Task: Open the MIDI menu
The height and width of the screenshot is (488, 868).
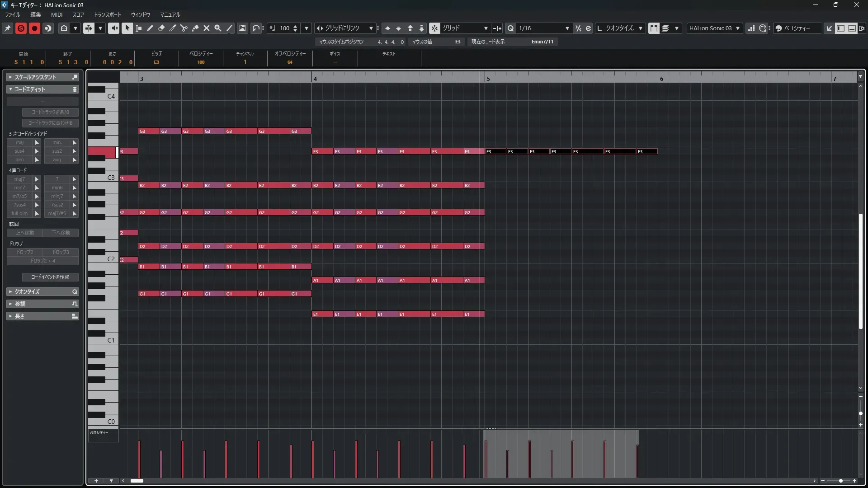Action: (57, 14)
